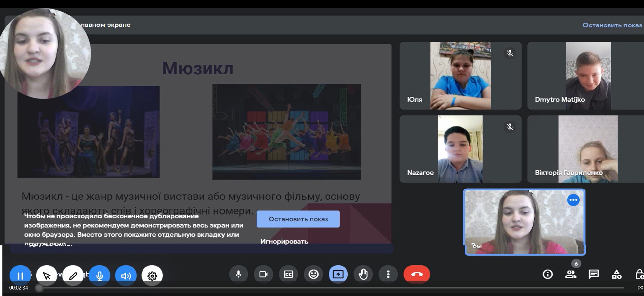Raise hand in the meeting
Viewport: 644px width, 296px height.
click(363, 274)
